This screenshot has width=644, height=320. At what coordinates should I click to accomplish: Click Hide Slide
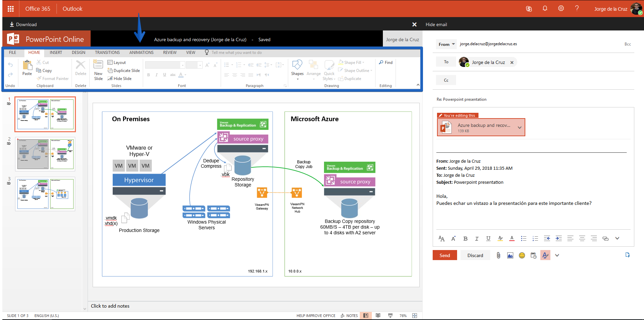119,79
